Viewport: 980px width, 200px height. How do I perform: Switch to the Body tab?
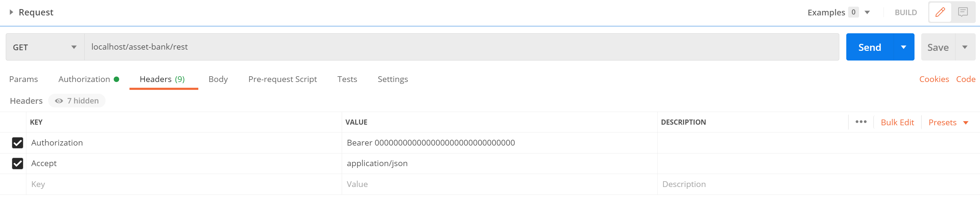point(218,79)
